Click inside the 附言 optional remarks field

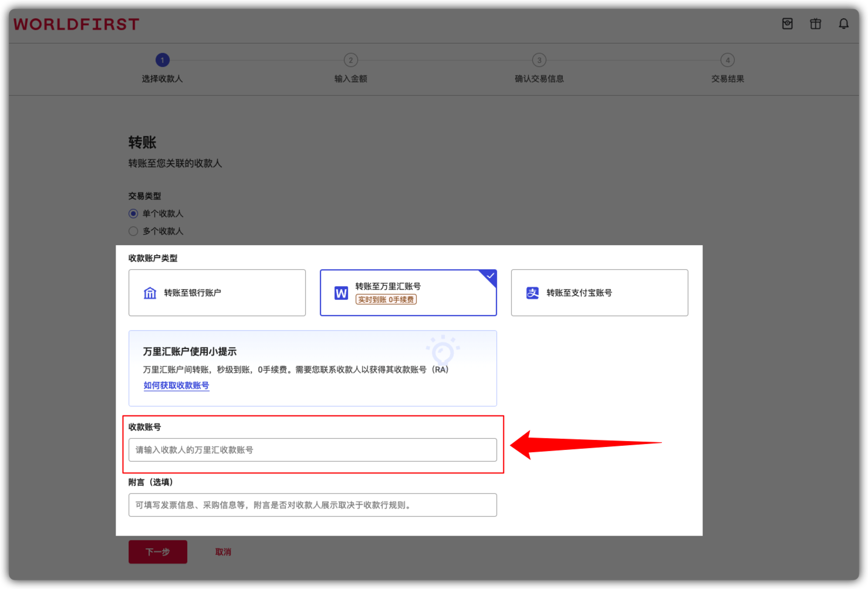[x=312, y=505]
